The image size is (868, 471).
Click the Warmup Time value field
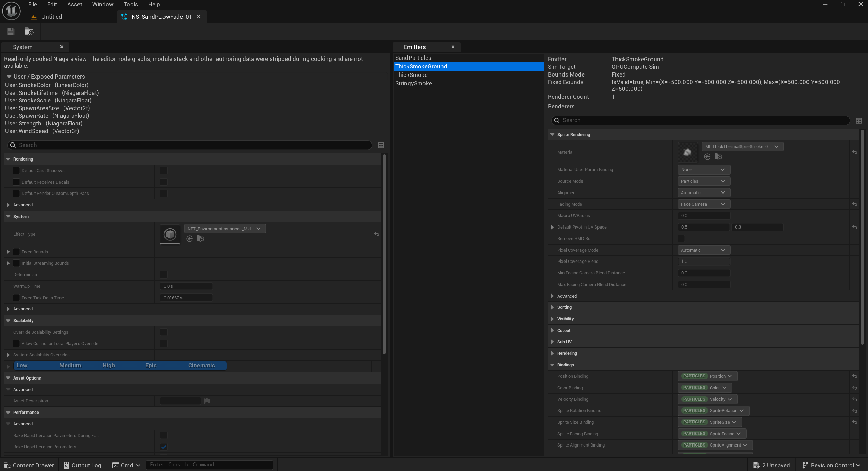186,286
